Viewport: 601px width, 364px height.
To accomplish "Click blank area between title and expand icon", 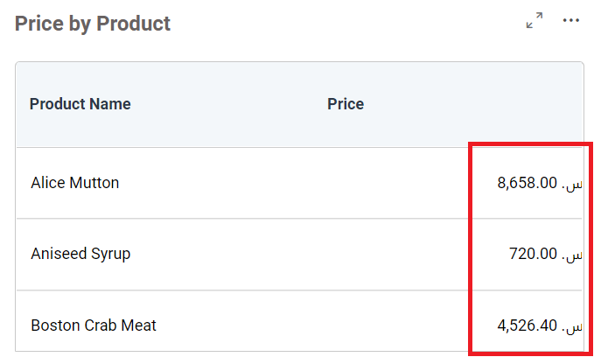I will (x=350, y=24).
